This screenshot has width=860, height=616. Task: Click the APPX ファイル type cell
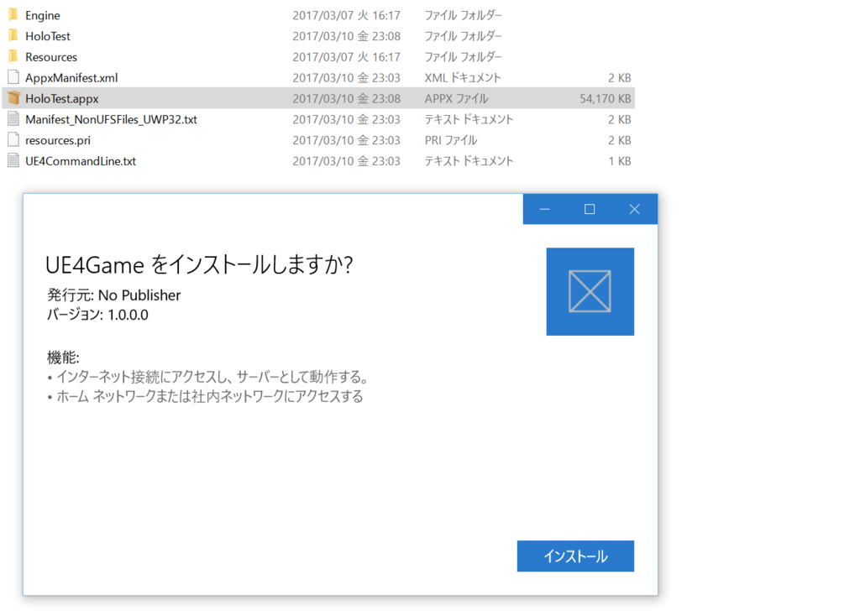(x=456, y=99)
